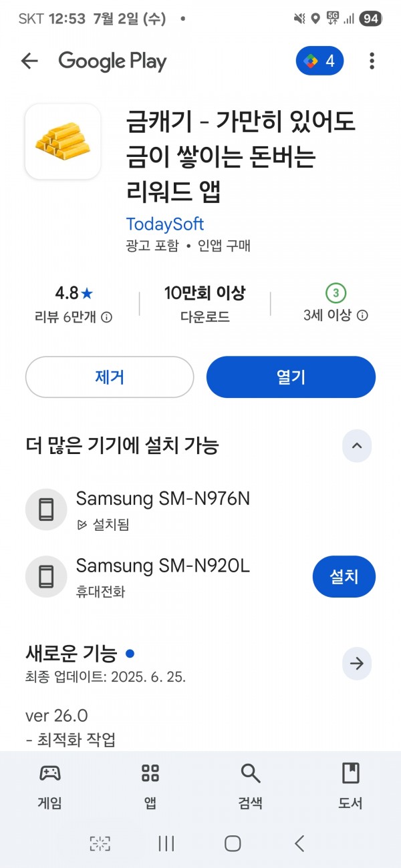Tap the Android home button
Screen dimensions: 401x868
pyautogui.click(x=233, y=843)
